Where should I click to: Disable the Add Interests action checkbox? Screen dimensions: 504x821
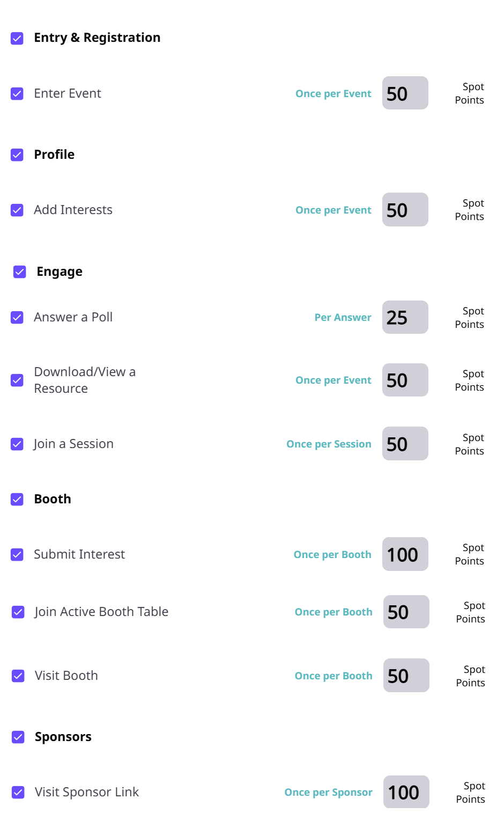(x=17, y=210)
